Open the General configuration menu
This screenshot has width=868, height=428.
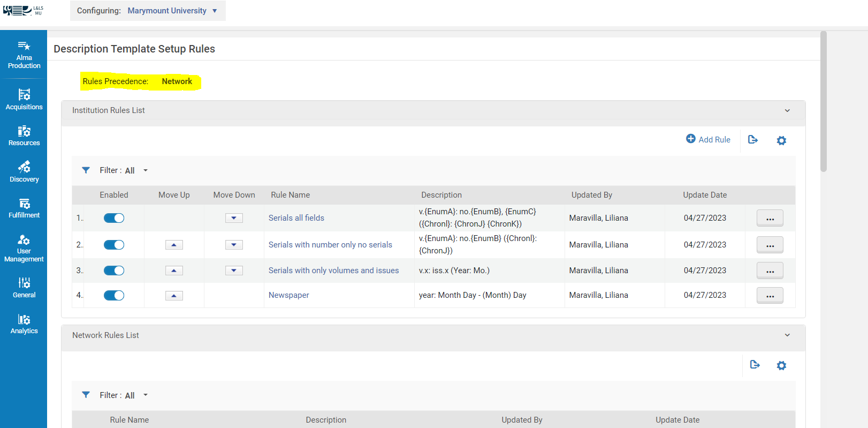pyautogui.click(x=24, y=288)
